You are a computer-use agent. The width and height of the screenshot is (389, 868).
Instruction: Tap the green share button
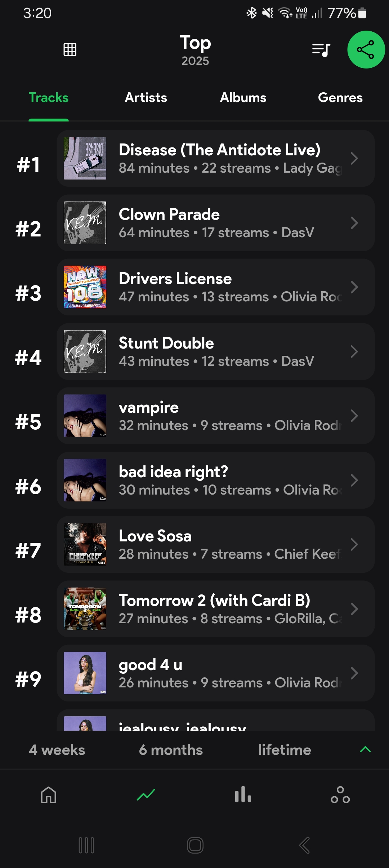[366, 50]
